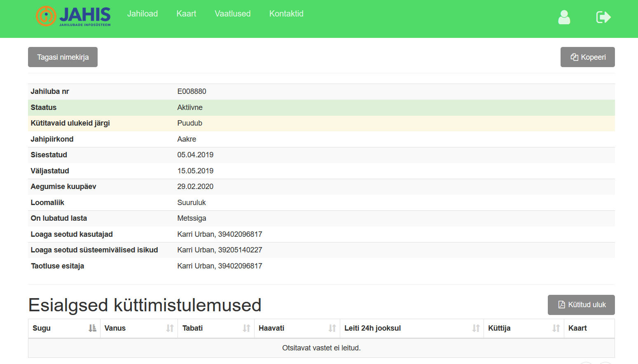638x364 pixels.
Task: Select the permit number E008880
Action: pyautogui.click(x=192, y=91)
